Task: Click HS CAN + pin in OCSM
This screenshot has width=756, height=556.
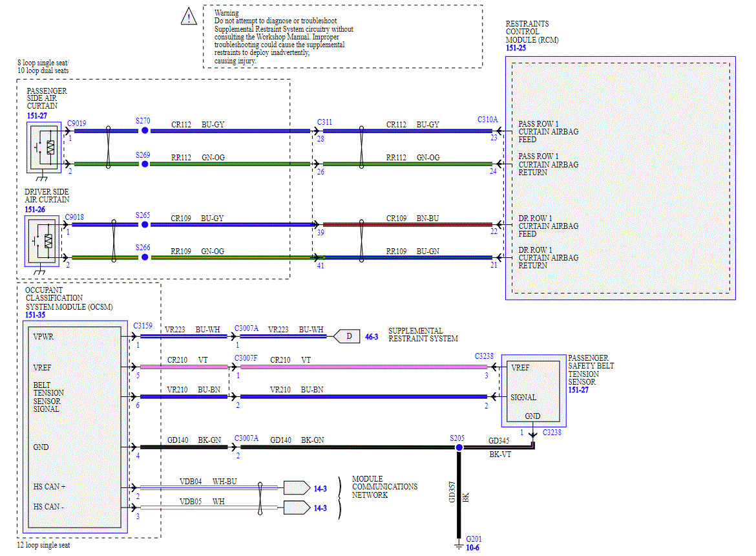Action: 49,487
